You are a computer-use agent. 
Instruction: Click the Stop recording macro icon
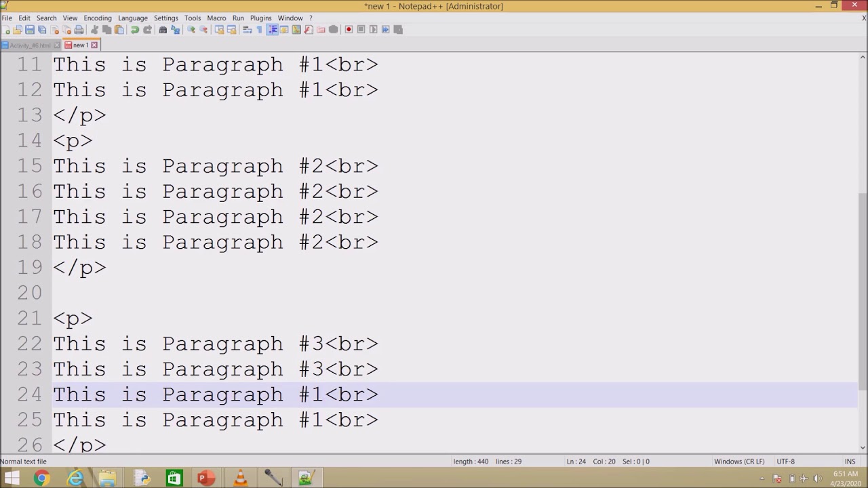361,30
